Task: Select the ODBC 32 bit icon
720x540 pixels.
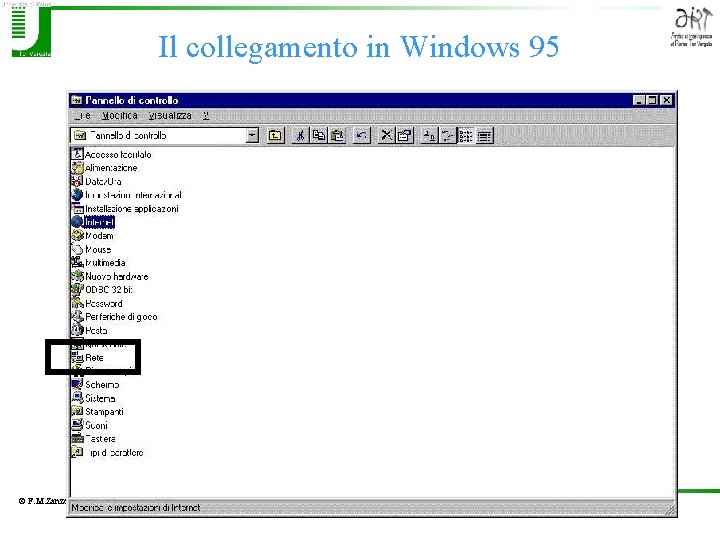Action: [x=77, y=289]
